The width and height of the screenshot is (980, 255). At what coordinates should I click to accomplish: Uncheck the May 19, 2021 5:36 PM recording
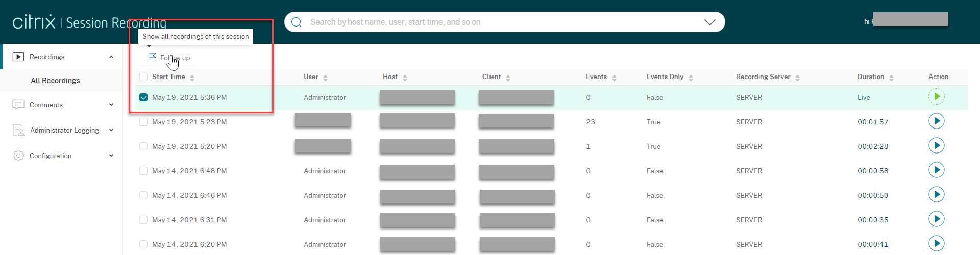click(x=143, y=97)
